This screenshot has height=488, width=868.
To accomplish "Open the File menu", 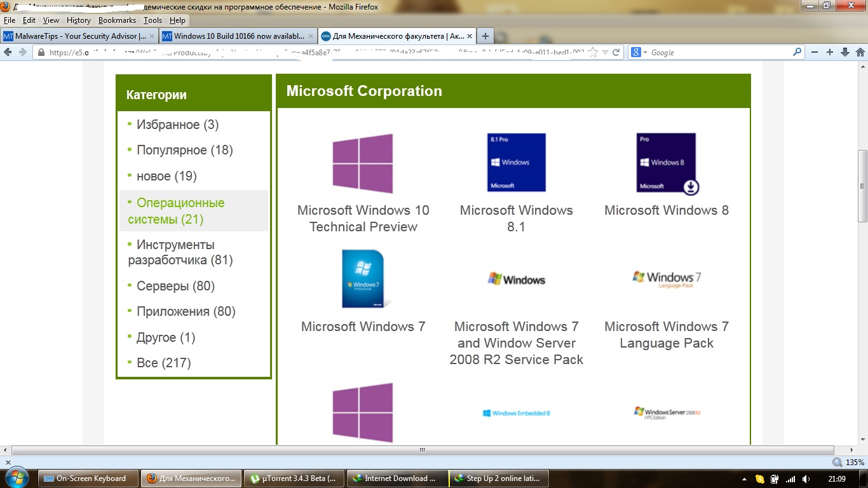I will coord(10,20).
